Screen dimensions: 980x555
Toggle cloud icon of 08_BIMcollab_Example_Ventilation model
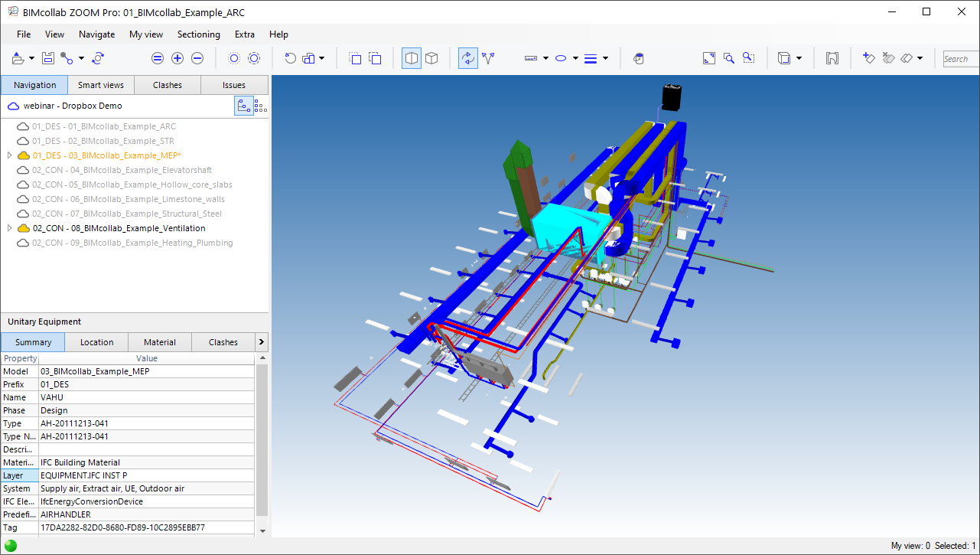pos(24,228)
